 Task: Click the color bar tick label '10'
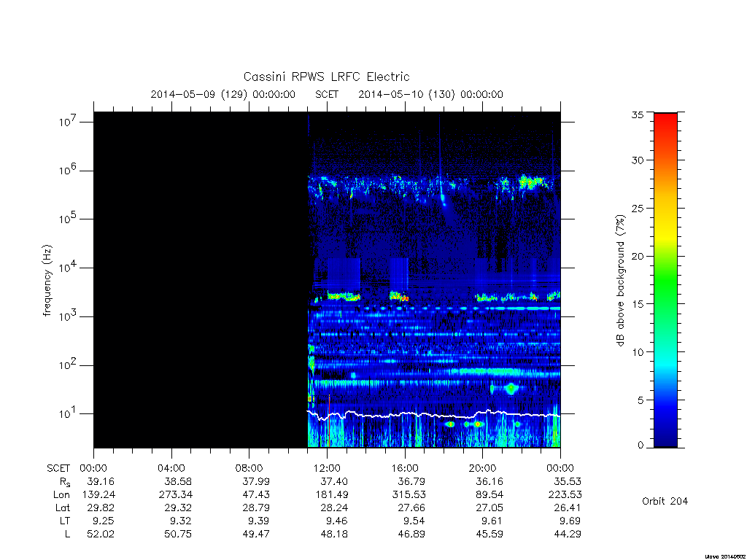(x=637, y=352)
